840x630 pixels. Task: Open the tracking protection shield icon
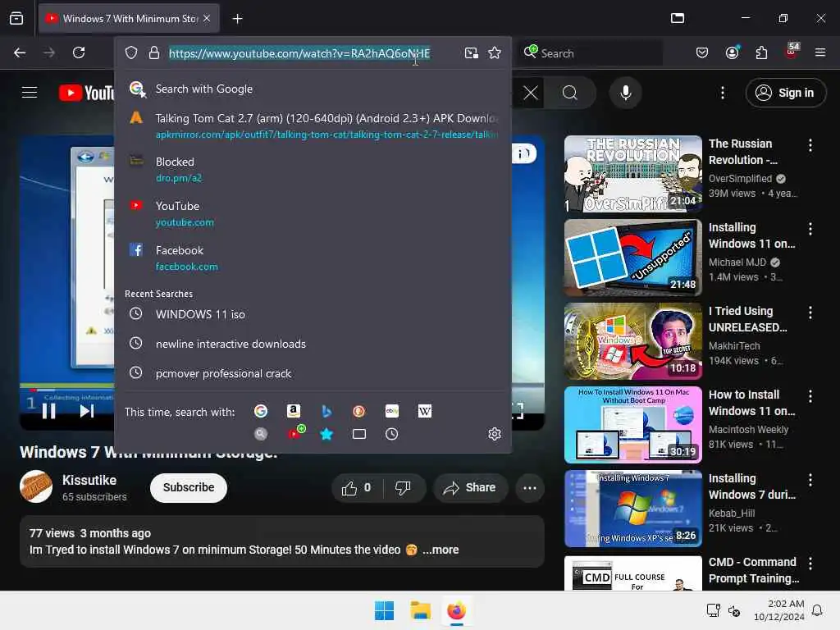point(131,52)
